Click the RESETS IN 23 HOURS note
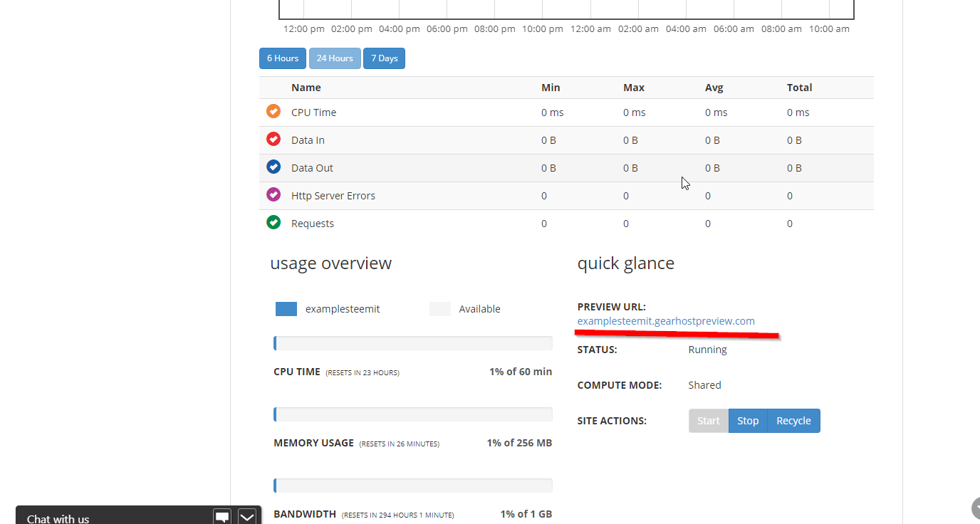This screenshot has height=524, width=980. click(363, 372)
